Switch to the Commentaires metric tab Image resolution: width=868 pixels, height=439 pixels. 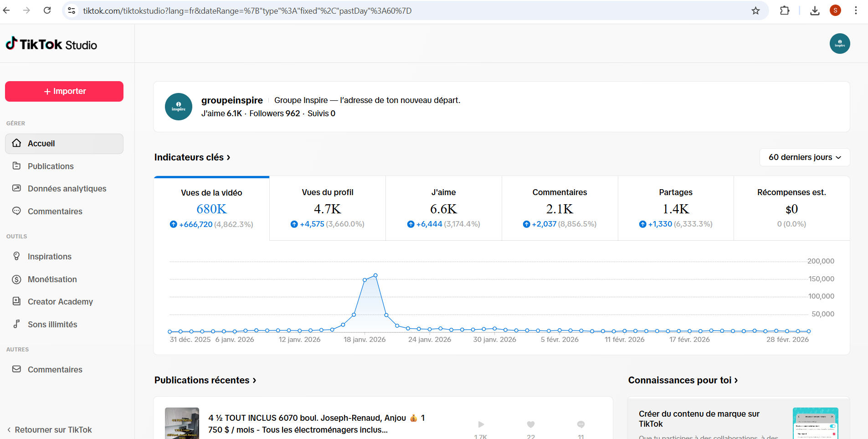[x=560, y=208]
